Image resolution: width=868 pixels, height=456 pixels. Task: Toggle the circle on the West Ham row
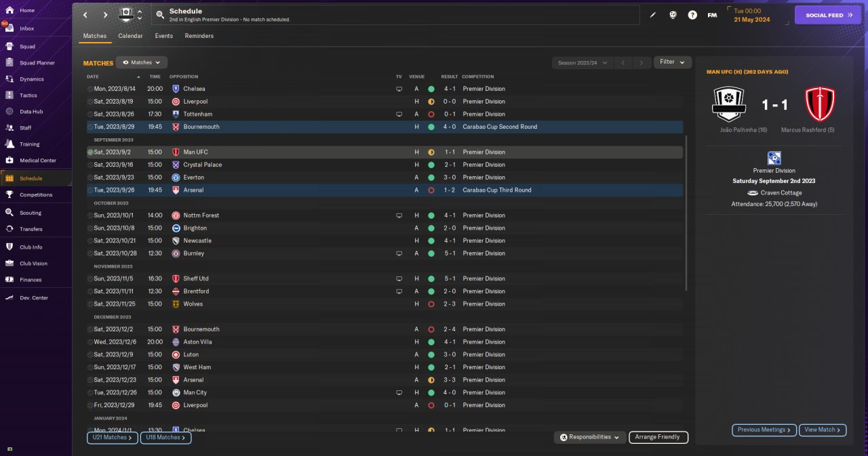coord(90,367)
